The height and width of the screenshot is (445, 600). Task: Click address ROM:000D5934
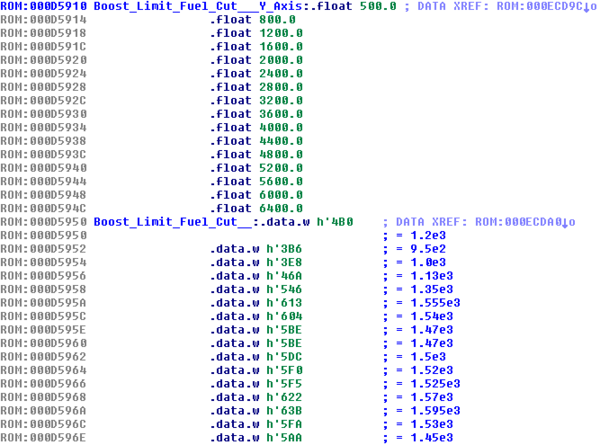(x=43, y=127)
